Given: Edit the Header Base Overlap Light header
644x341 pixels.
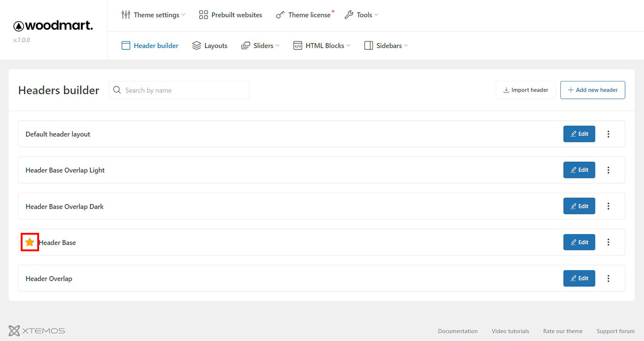Looking at the screenshot, I should (579, 170).
